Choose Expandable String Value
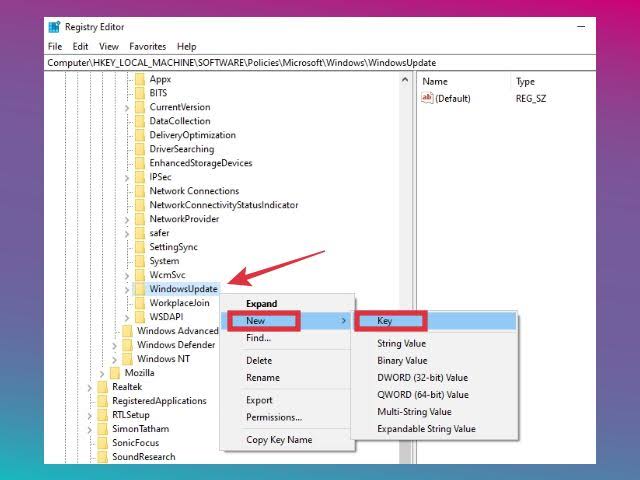 point(435,429)
